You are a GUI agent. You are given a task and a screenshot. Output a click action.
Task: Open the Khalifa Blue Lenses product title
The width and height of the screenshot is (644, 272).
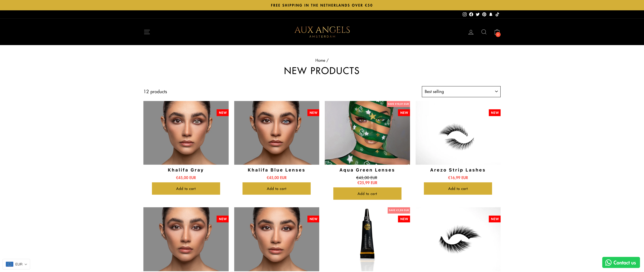(x=276, y=170)
